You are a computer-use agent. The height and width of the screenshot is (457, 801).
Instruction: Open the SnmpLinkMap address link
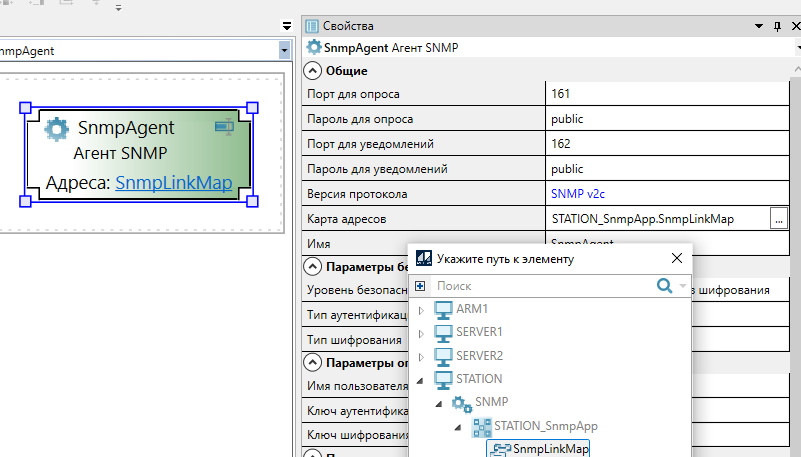coord(173,183)
